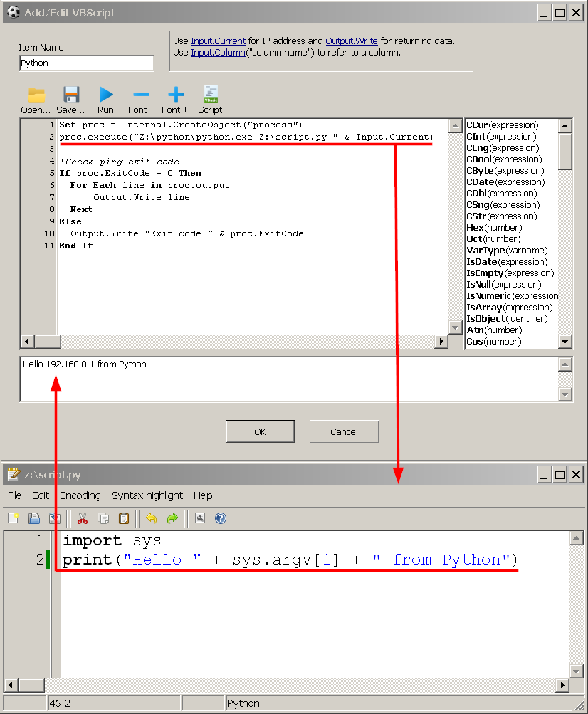Screen dimensions: 588x714
Task: Run the script with the blue play icon
Action: pos(105,95)
